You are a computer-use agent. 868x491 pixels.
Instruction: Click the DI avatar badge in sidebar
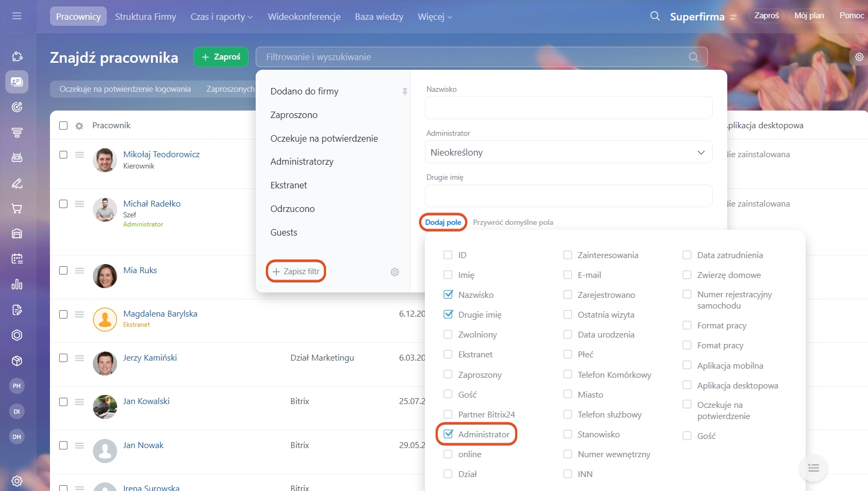(17, 412)
